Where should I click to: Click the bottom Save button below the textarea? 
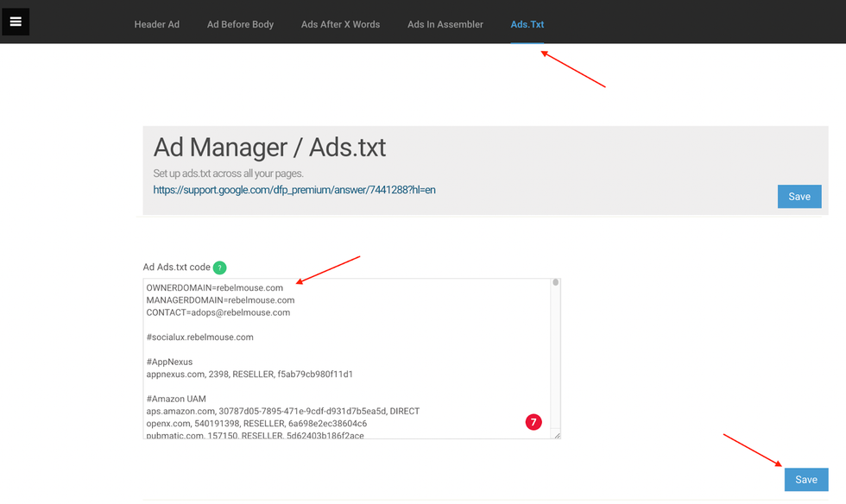coord(805,480)
